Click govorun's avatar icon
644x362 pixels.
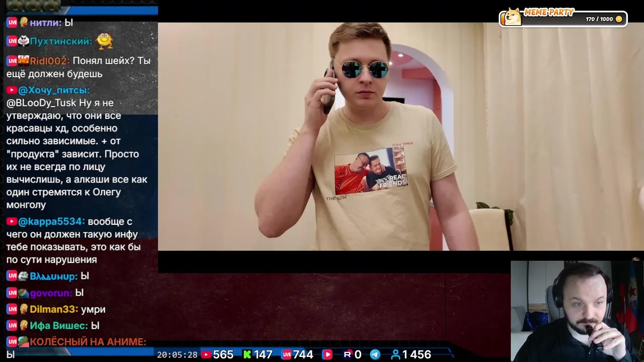coord(24,293)
